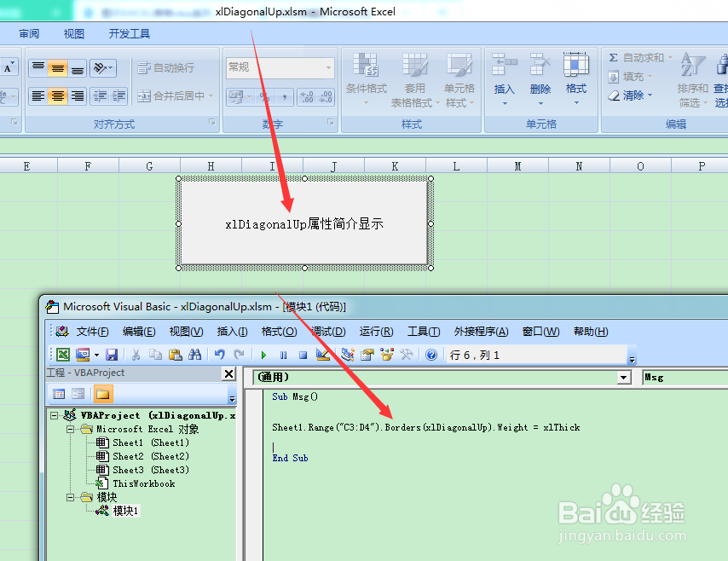The width and height of the screenshot is (728, 561).
Task: Align text right in Excel ribbon
Action: coord(77,96)
